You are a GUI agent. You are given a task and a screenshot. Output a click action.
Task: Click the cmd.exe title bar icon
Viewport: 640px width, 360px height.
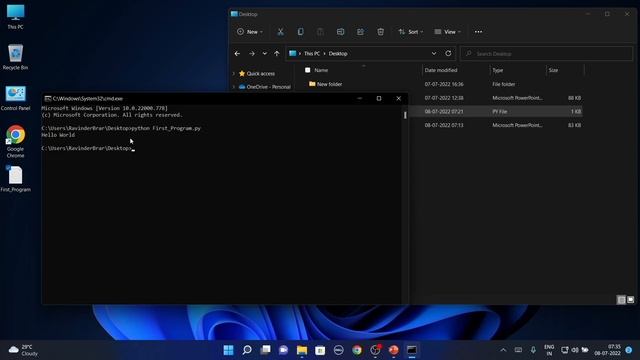coord(48,98)
